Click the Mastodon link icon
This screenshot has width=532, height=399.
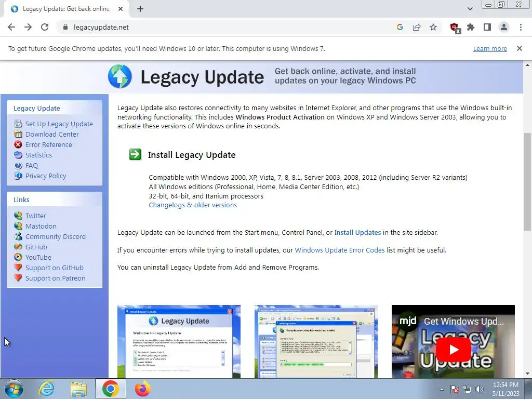(18, 226)
